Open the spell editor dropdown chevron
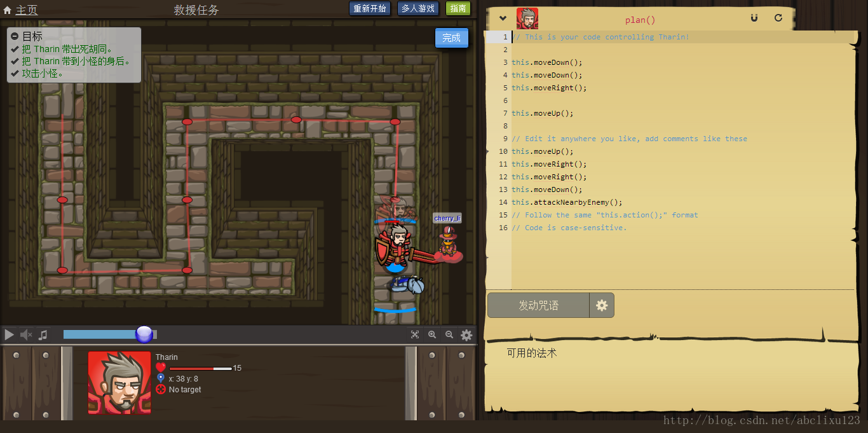Image resolution: width=868 pixels, height=433 pixels. (x=503, y=18)
